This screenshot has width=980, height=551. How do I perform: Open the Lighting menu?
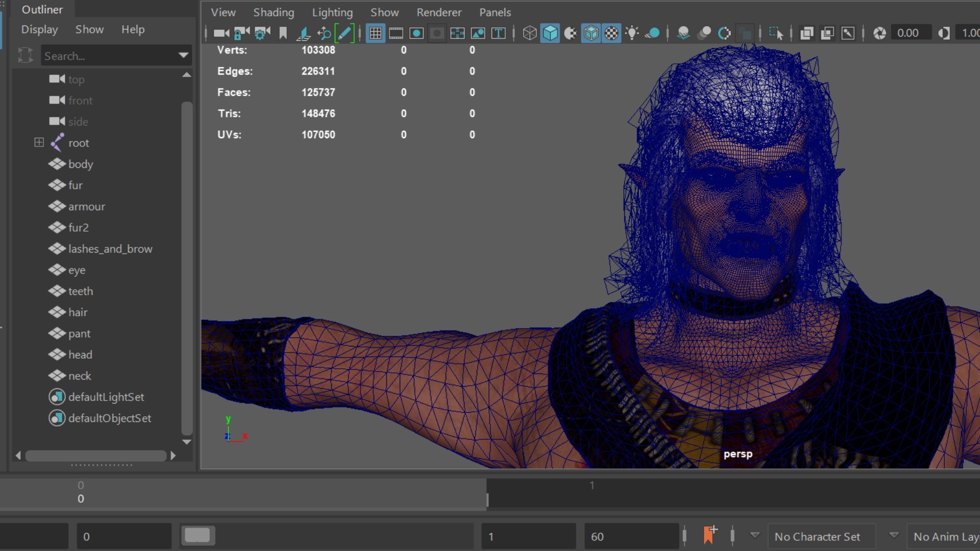click(332, 12)
